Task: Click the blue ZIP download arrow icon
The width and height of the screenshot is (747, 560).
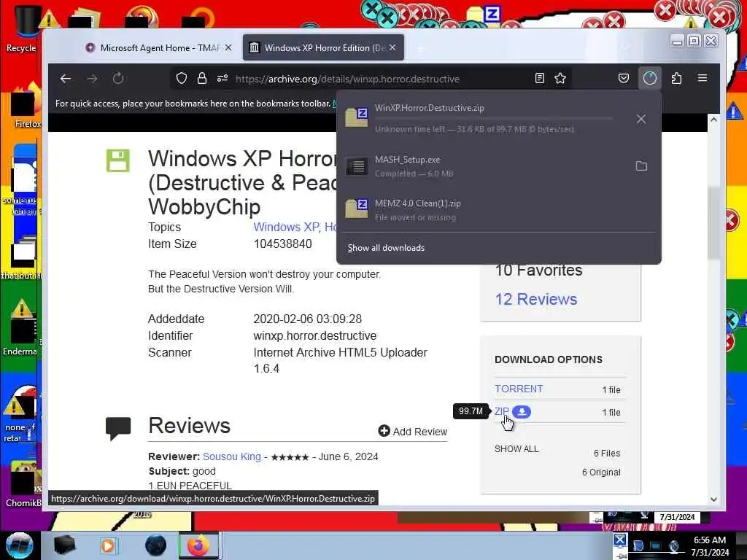Action: [522, 412]
